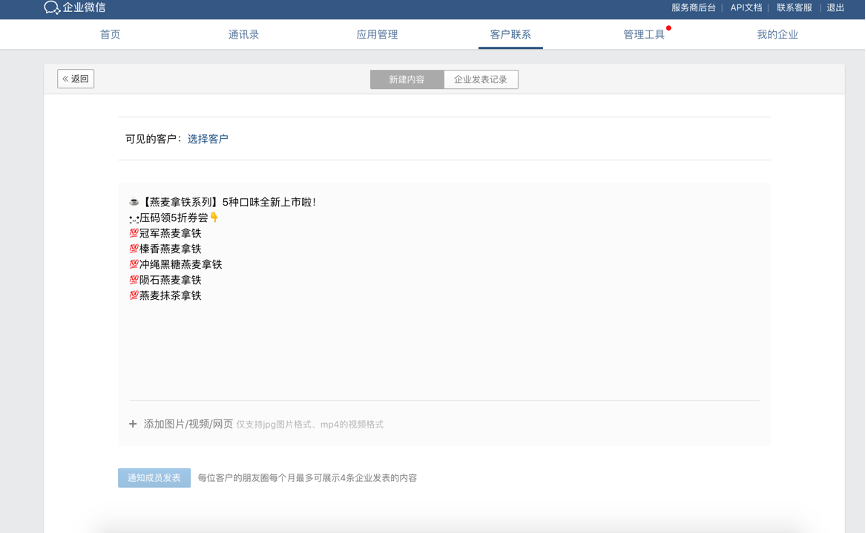
Task: Switch to the 通讯录 tab
Action: [x=244, y=34]
